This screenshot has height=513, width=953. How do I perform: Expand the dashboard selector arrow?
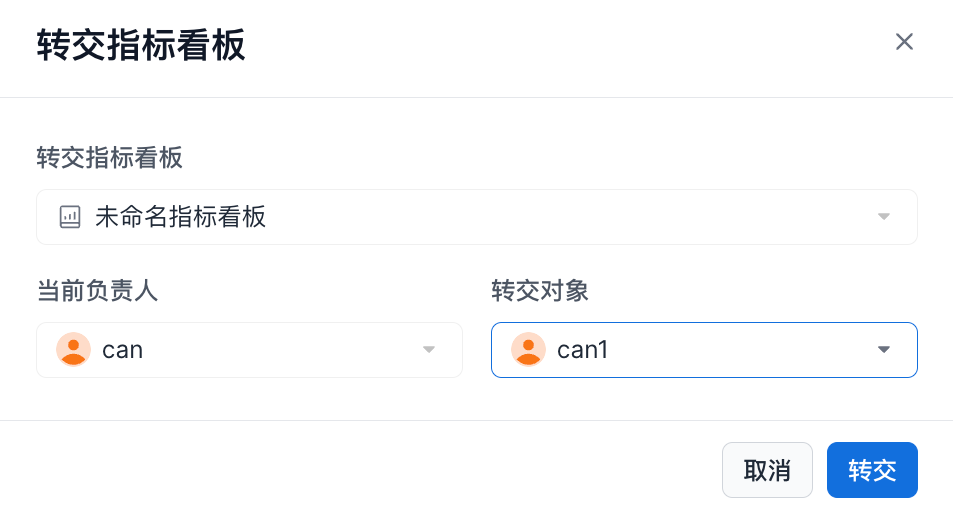click(883, 217)
